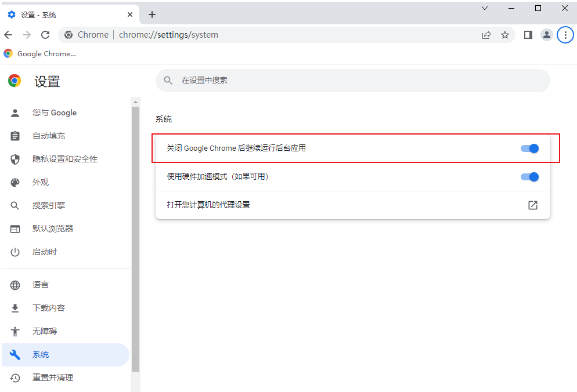
Task: Reload the settings page
Action: click(x=45, y=35)
